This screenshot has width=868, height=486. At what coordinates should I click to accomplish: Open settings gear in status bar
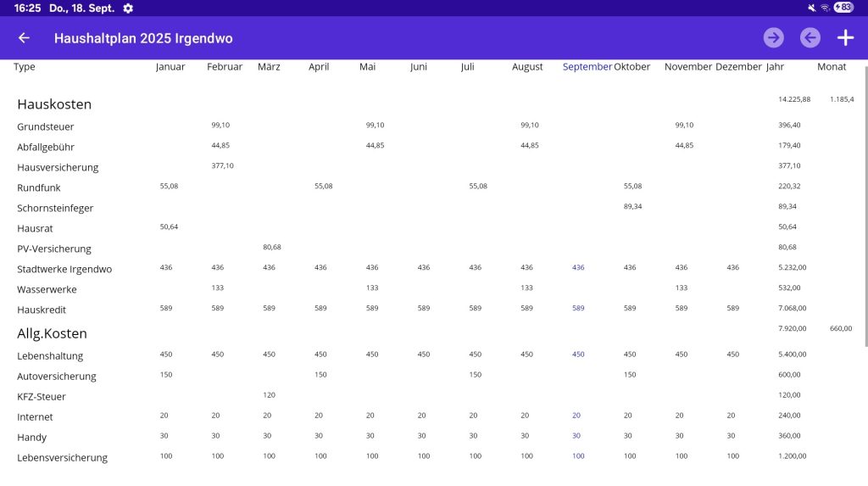pos(128,8)
